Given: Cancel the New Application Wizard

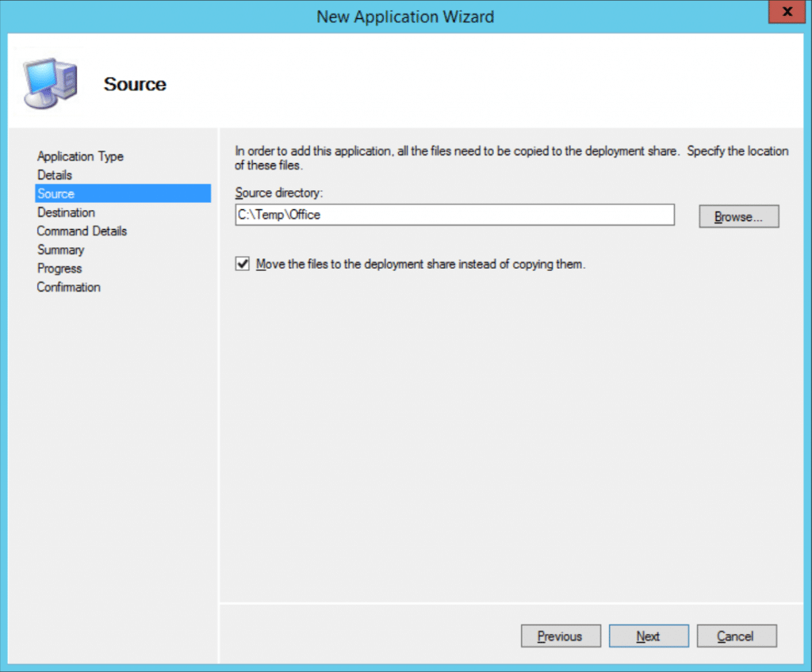Looking at the screenshot, I should tap(736, 636).
